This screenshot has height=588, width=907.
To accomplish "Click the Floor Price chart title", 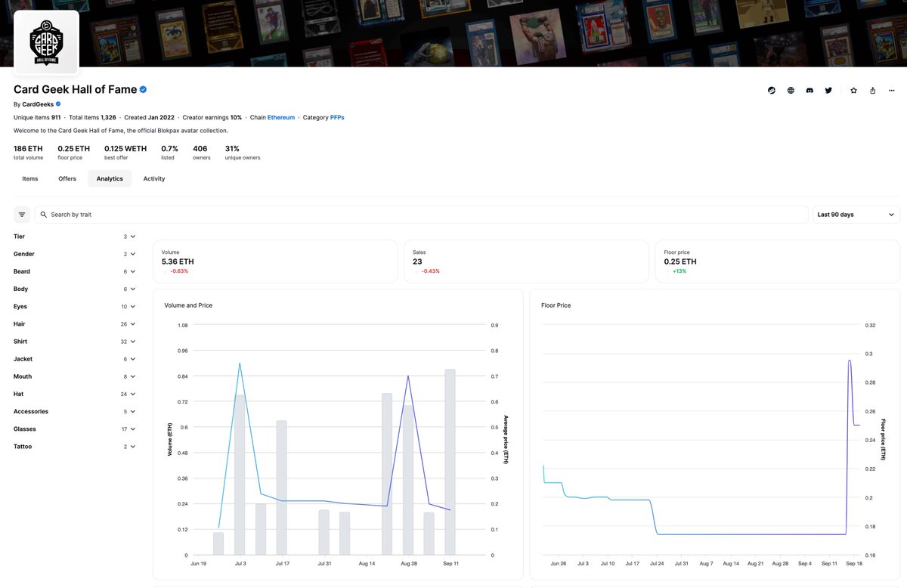I will 556,305.
